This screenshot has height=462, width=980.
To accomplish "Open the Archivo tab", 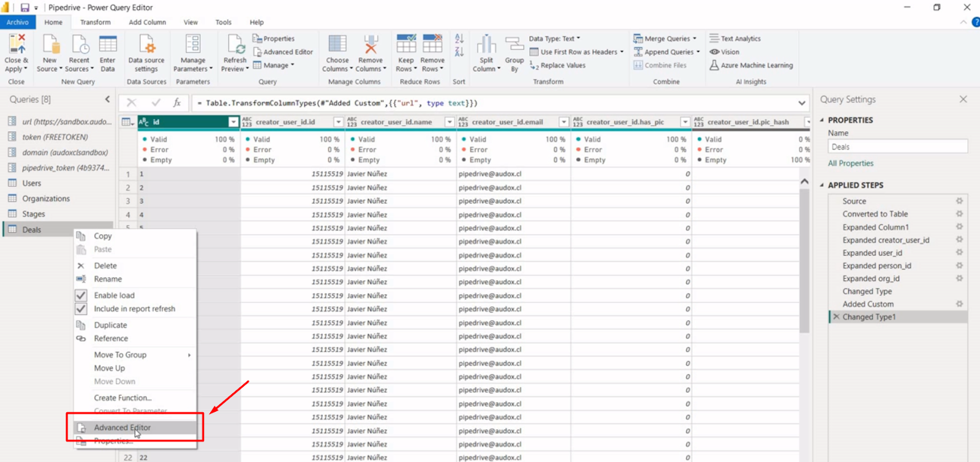I will click(x=18, y=22).
